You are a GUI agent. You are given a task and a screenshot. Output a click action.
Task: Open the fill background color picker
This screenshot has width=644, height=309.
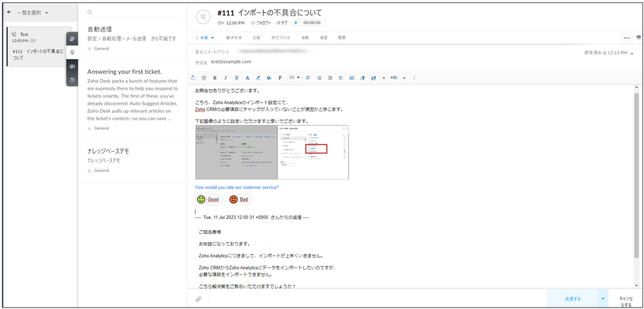pos(269,78)
